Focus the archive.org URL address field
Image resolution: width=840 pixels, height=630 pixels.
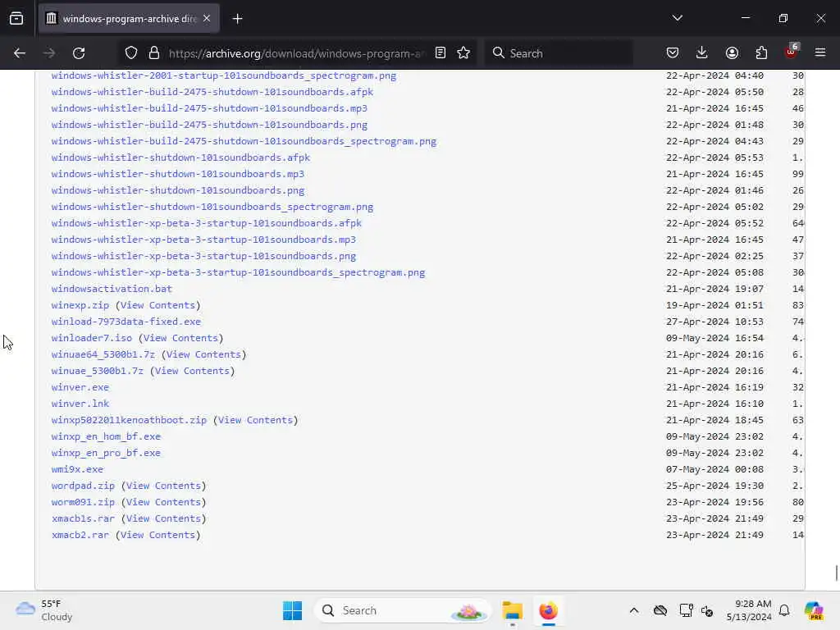click(296, 53)
